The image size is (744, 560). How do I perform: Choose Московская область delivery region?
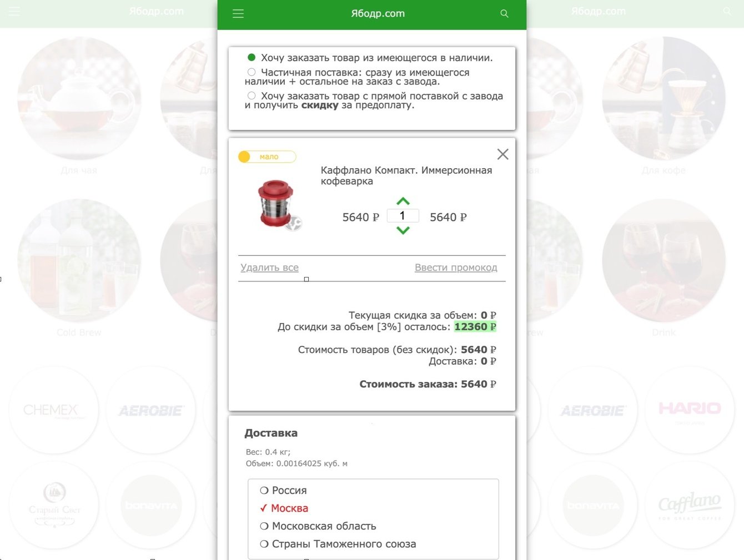pos(318,526)
